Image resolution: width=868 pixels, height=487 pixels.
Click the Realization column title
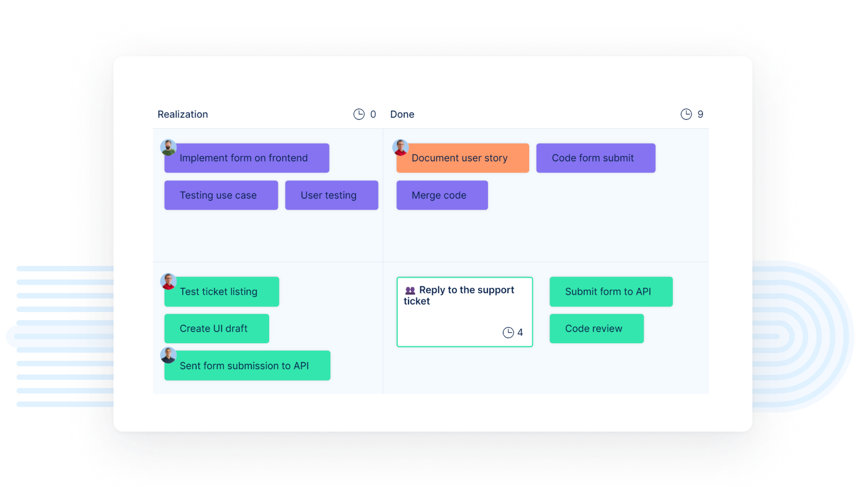[183, 115]
